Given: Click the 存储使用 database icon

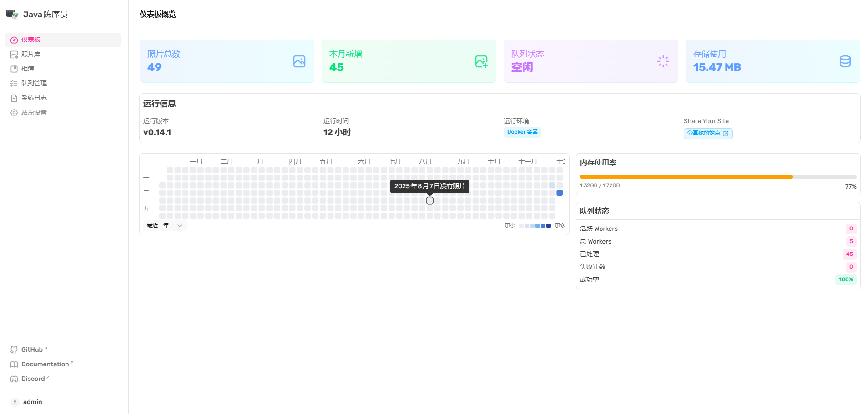Looking at the screenshot, I should pos(845,61).
